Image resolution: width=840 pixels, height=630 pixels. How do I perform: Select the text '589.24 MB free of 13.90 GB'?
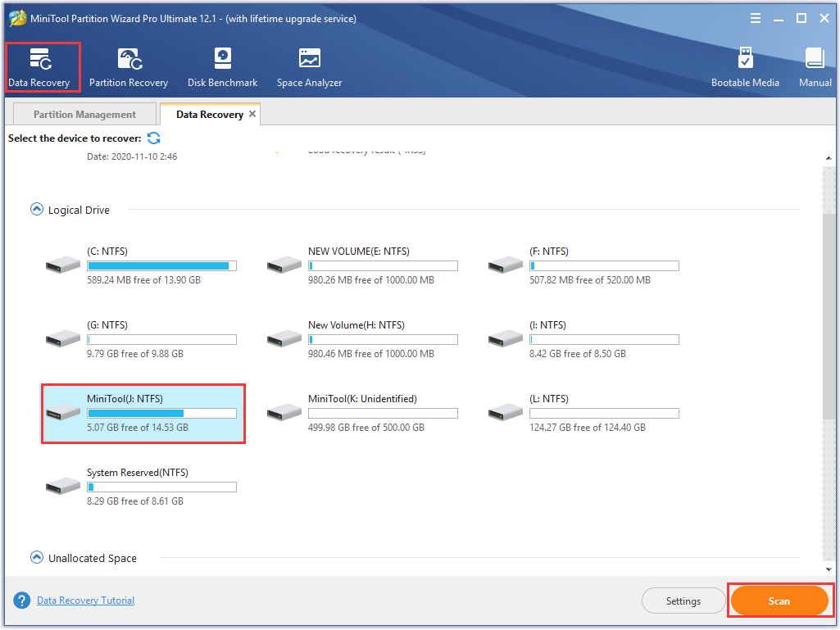click(x=143, y=279)
